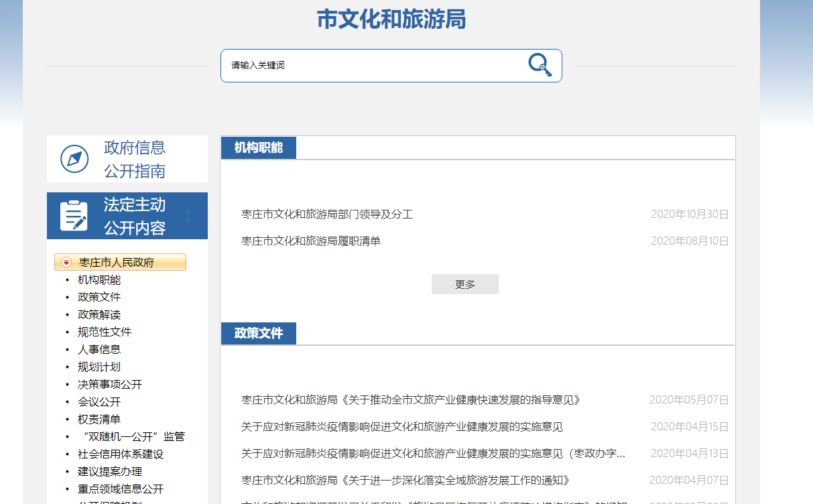The width and height of the screenshot is (813, 504).
Task: Open 政府信息公开指南 section
Action: click(x=134, y=160)
